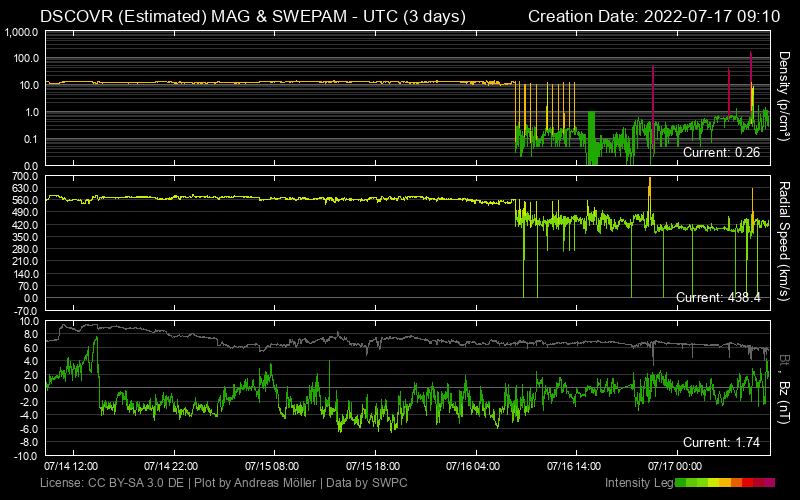800x500 pixels.
Task: Click the -2.0 tick on the Bz axis
Action: point(28,402)
